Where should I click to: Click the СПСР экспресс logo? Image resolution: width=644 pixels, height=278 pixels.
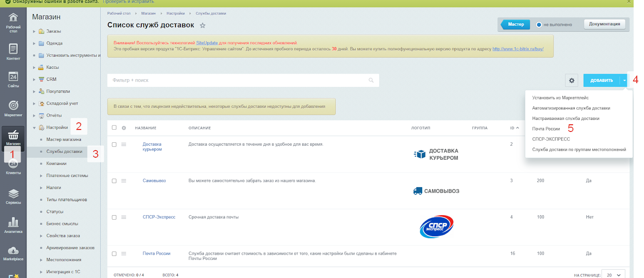436,227
